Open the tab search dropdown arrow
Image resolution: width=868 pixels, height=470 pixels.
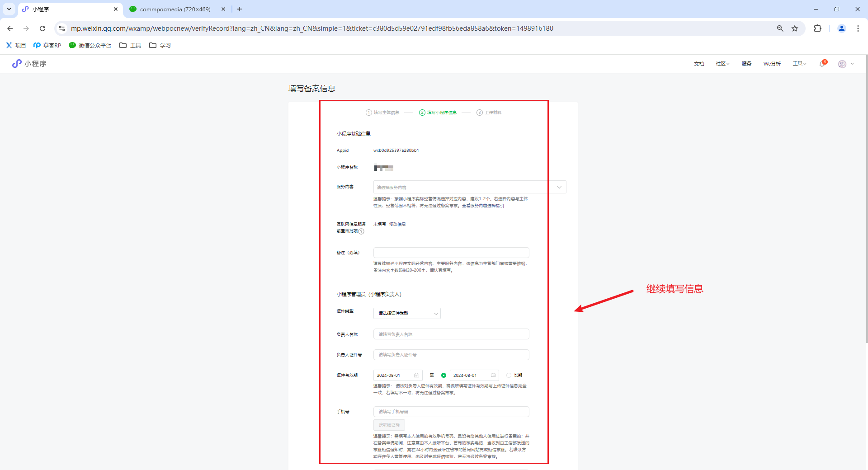pyautogui.click(x=9, y=9)
